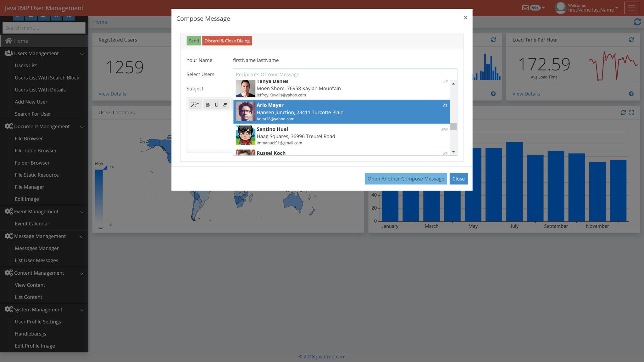Expand the Users Locations panel to fullscreen
Viewport: 644px width, 362px height.
(x=631, y=112)
